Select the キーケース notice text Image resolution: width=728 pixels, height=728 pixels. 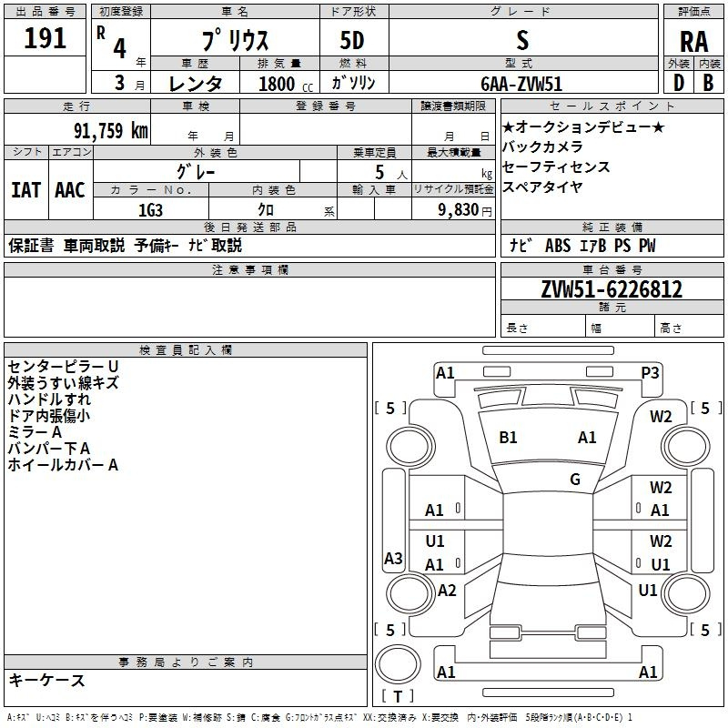coord(46,680)
